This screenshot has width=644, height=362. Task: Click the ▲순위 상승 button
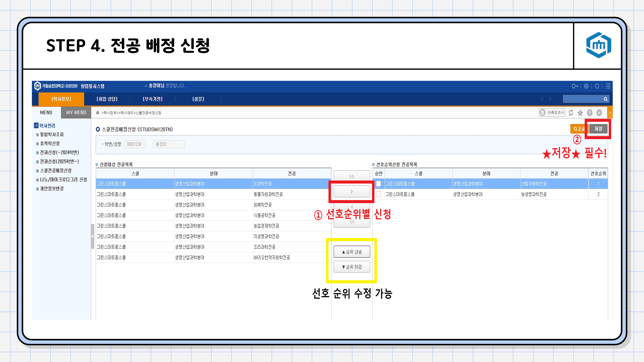352,252
